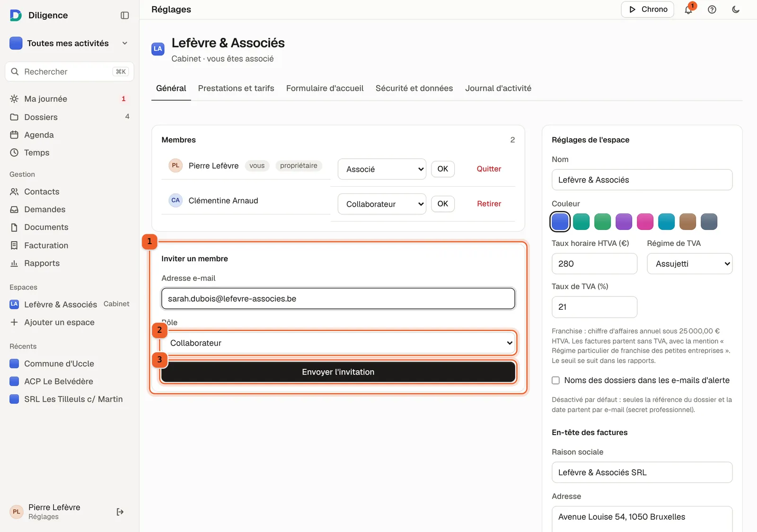This screenshot has height=532, width=757.
Task: Open recent dossier ACP Le Belvédère
Action: click(x=70, y=381)
